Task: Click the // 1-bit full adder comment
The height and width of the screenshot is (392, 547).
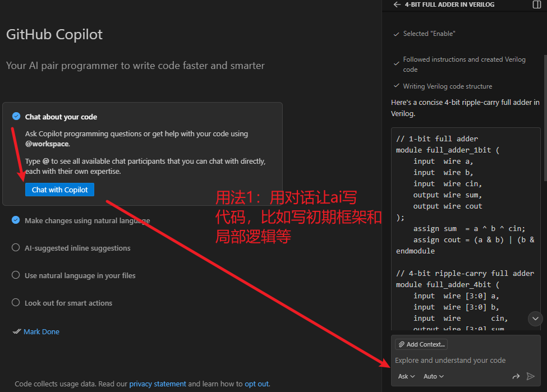Action: [437, 139]
